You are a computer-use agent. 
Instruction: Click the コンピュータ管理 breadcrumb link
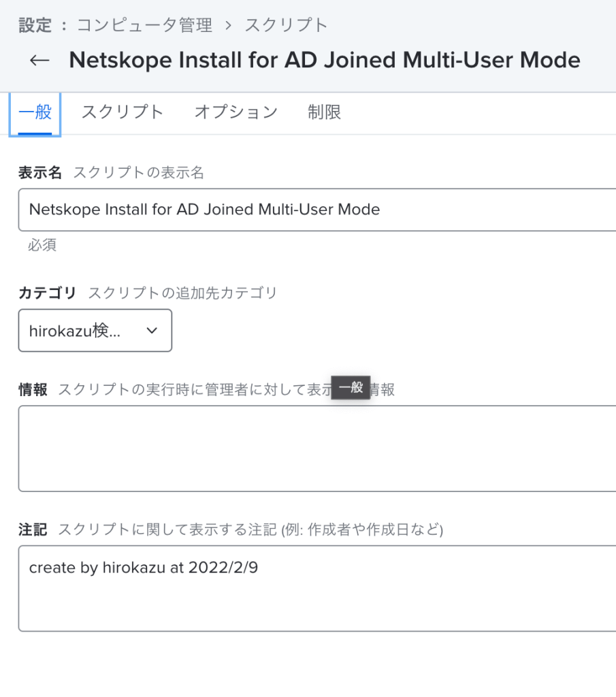(x=144, y=25)
